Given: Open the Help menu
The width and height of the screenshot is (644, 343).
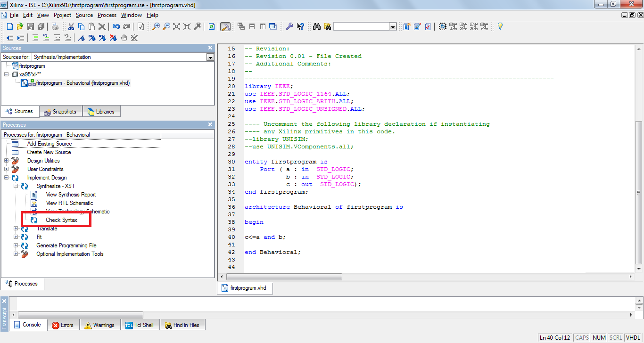Looking at the screenshot, I should (152, 15).
